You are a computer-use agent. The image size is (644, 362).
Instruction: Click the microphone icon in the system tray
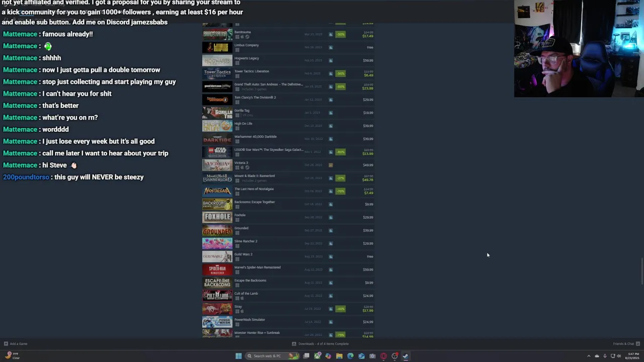(605, 356)
